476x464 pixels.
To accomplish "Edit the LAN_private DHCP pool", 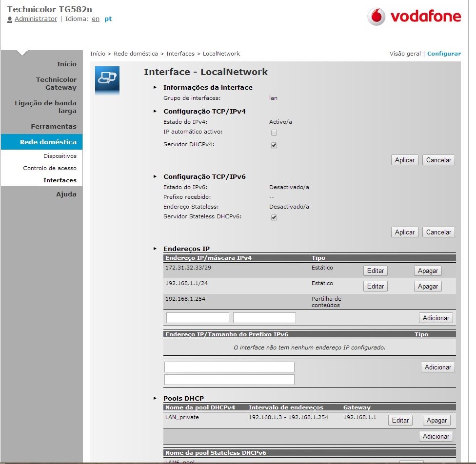I will point(400,420).
